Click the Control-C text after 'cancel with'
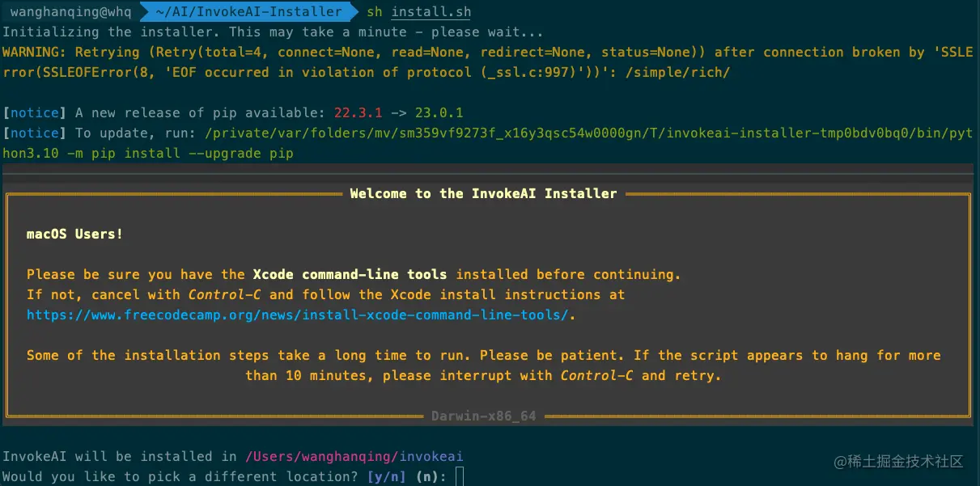980x486 pixels. 225,295
